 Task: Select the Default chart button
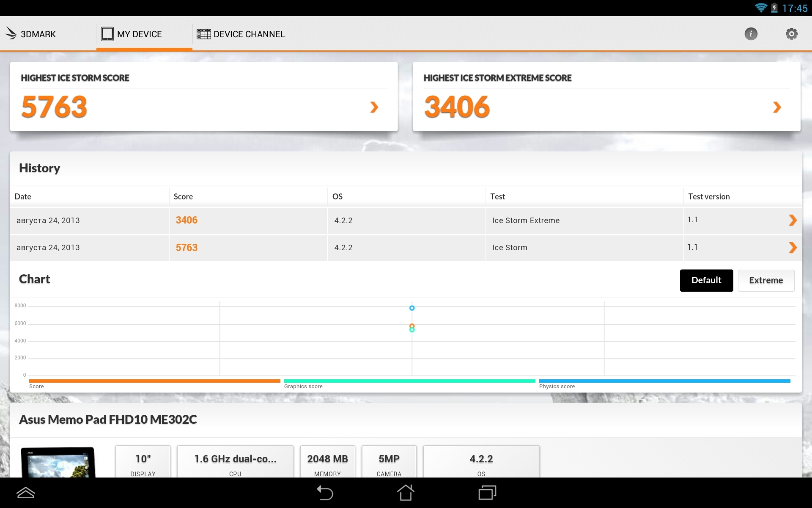[706, 280]
